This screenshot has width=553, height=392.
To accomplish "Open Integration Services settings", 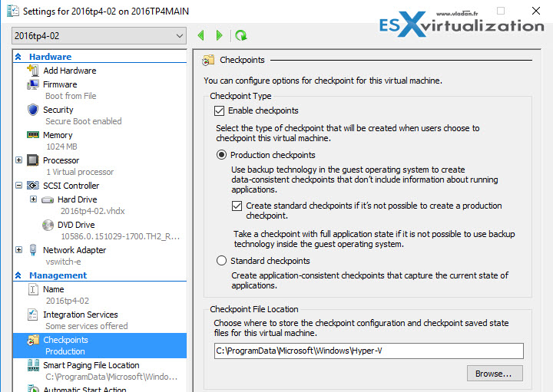I will point(81,315).
